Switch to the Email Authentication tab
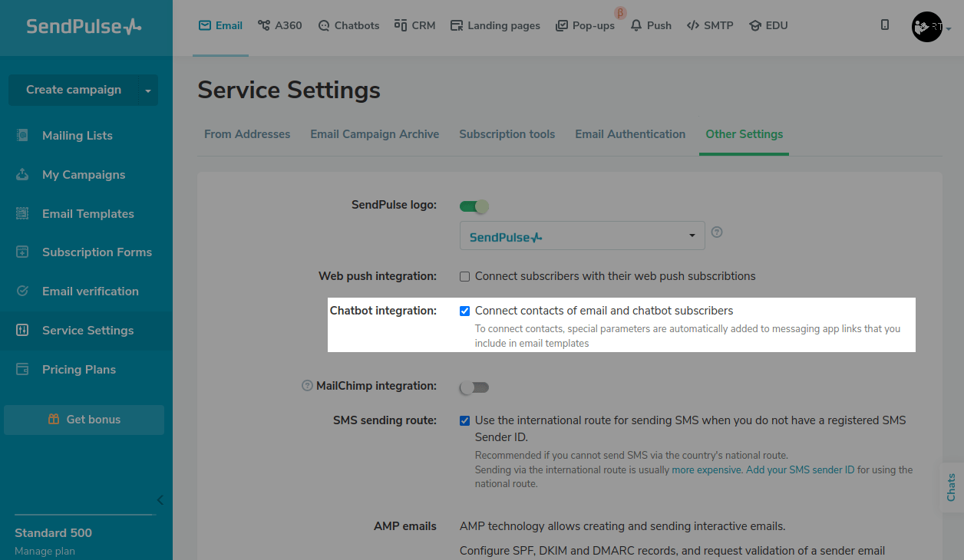Image resolution: width=964 pixels, height=560 pixels. [x=630, y=134]
